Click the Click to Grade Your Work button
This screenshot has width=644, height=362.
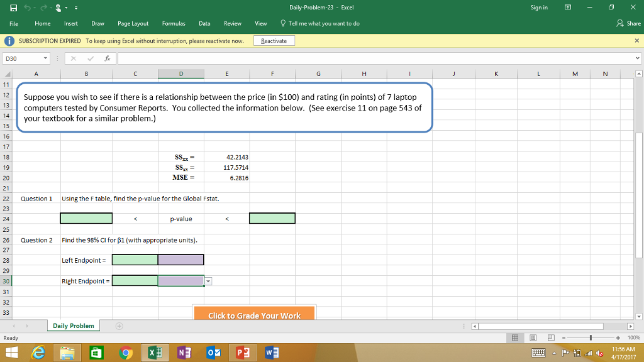coord(254,315)
